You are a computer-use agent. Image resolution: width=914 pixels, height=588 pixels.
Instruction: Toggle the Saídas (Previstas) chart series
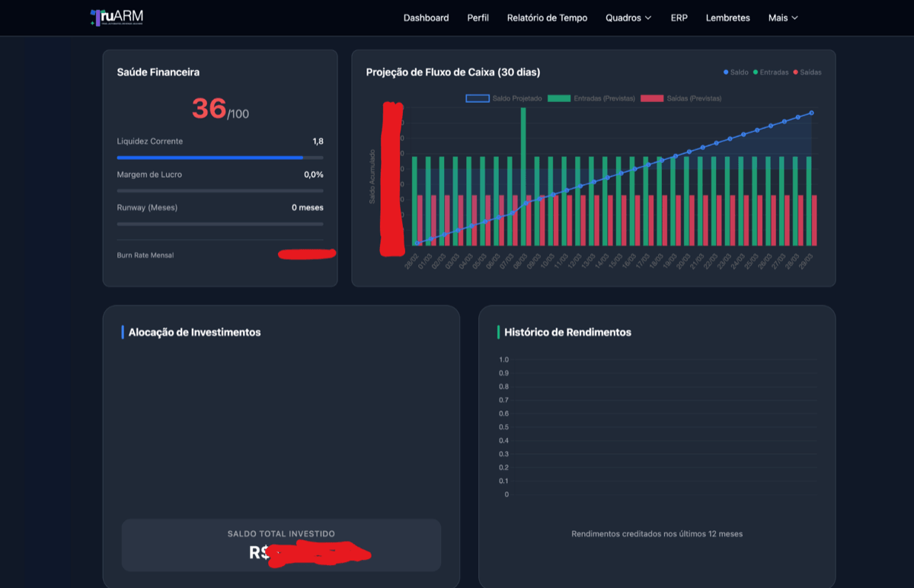point(681,98)
